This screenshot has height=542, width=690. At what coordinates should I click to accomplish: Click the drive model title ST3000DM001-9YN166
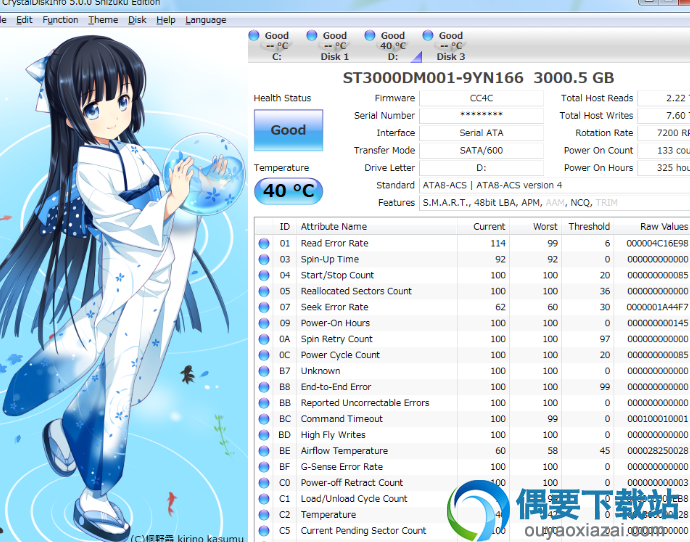tap(433, 78)
